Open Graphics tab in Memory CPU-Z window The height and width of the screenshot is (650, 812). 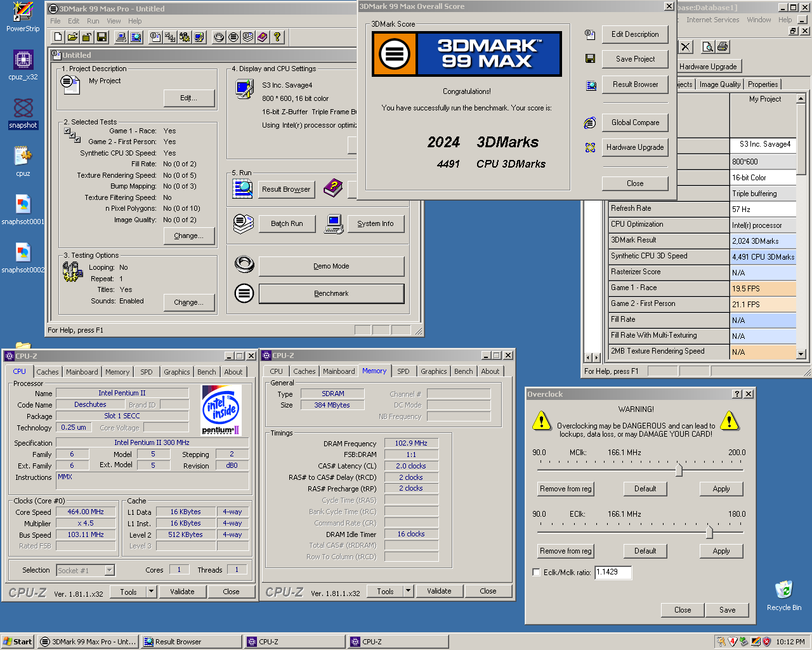(x=434, y=371)
